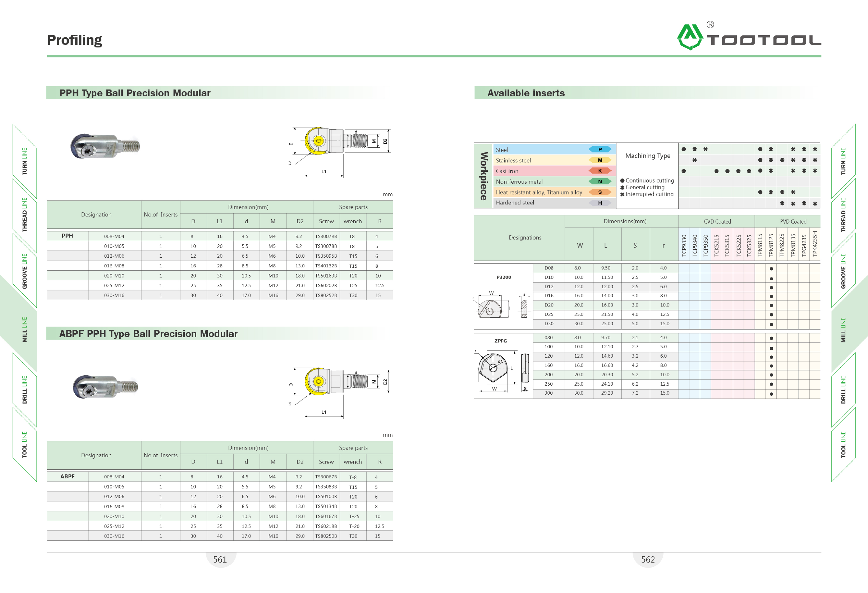Click the Designations header in inserts table
The image size is (868, 593).
[525, 238]
